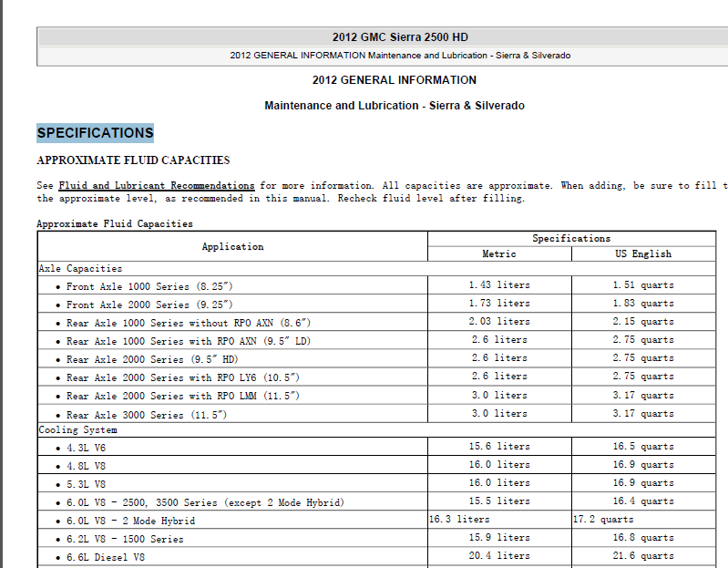Click the Maintenance and Lubrication subtitle heading
The image size is (728, 568).
395,106
